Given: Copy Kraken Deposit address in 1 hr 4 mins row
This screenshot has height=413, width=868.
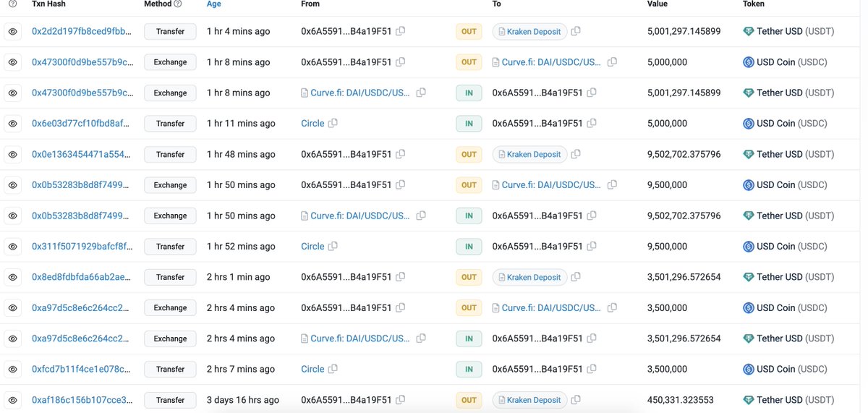Looking at the screenshot, I should (576, 31).
